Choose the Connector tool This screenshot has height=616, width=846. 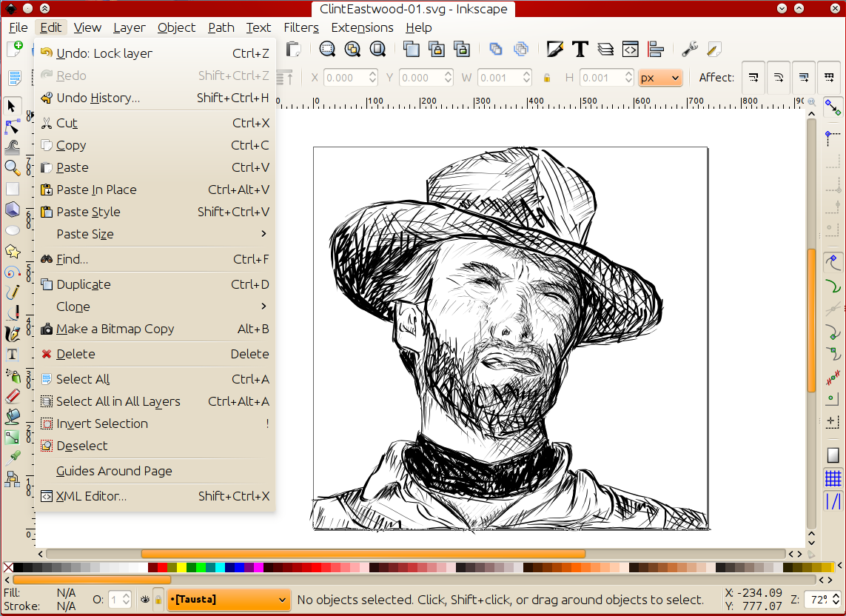12,478
